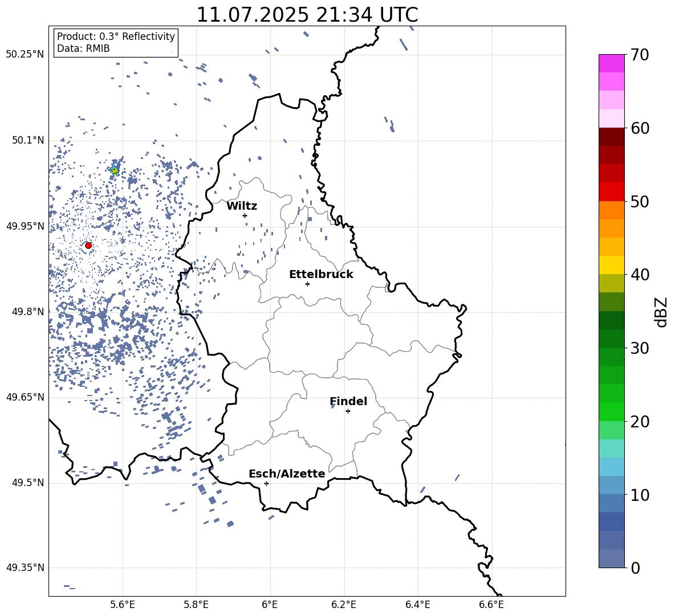Click the bright red colorbar segment above 50
This screenshot has width=675, height=616.
coord(611,192)
